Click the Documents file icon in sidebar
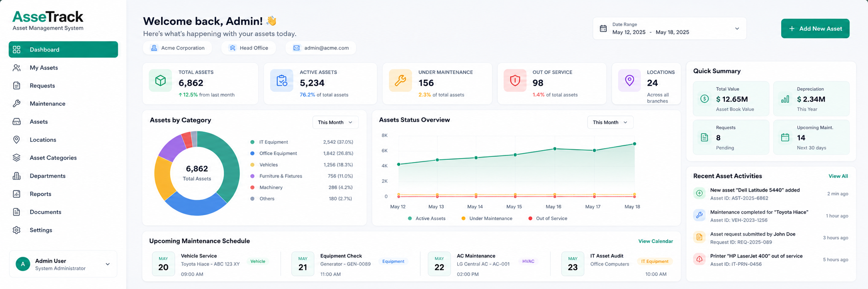The image size is (868, 289). [x=16, y=212]
